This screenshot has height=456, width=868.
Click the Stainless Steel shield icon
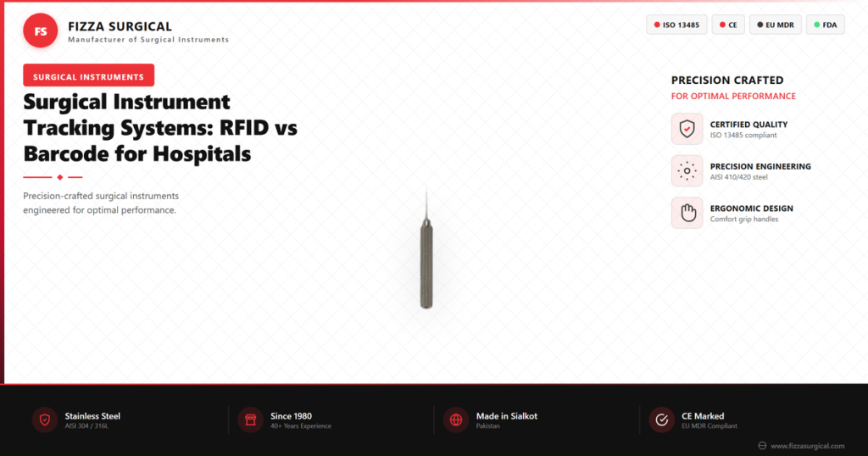point(45,420)
